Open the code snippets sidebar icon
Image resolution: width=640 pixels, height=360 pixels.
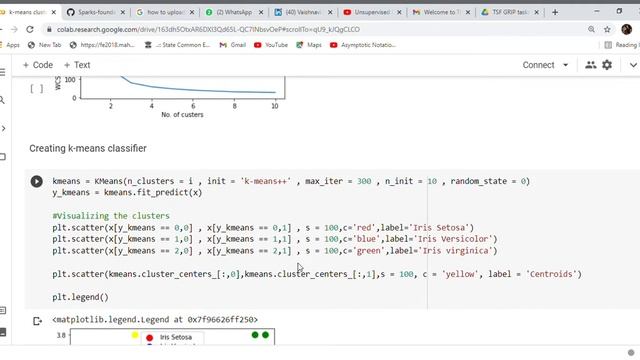click(3, 129)
